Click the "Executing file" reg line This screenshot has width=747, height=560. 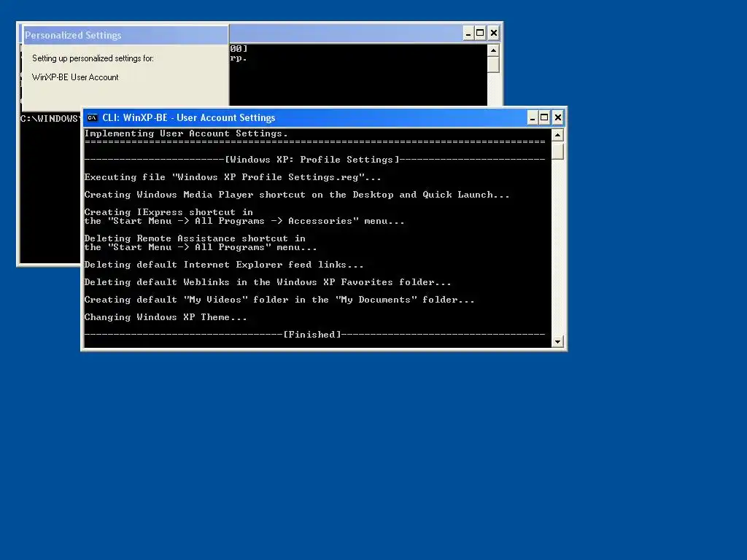tap(233, 177)
